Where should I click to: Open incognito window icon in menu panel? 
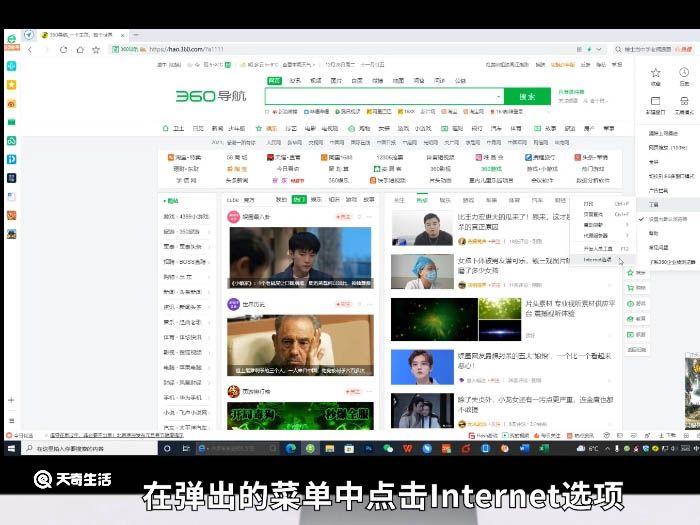coord(684,101)
